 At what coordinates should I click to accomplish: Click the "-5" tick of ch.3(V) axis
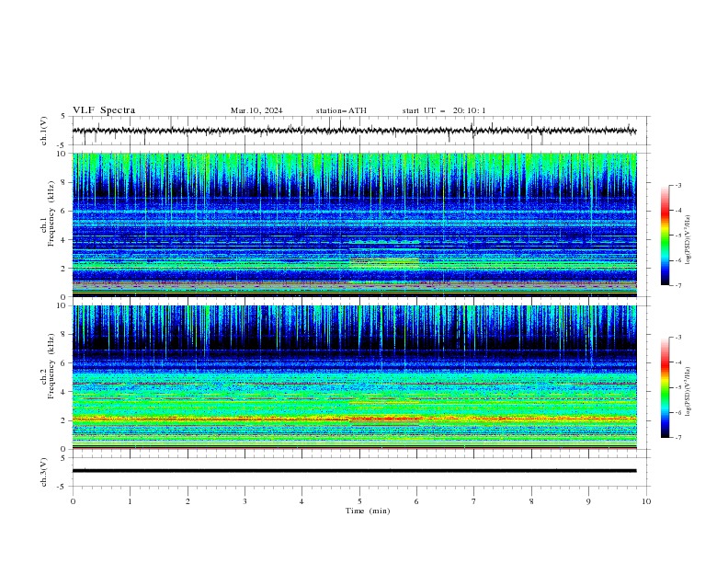click(63, 487)
